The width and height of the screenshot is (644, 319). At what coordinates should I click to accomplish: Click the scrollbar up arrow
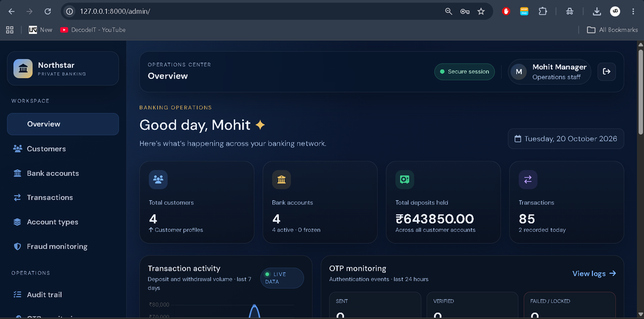[x=640, y=45]
